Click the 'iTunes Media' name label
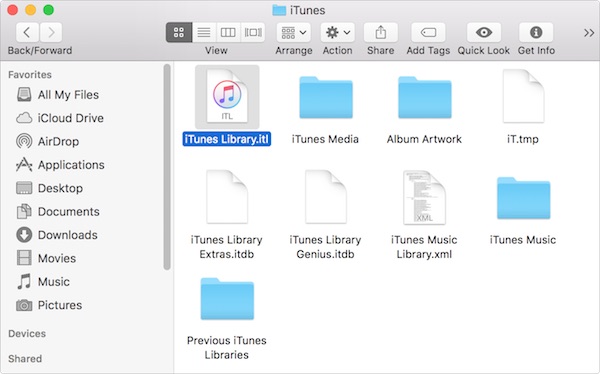Image resolution: width=600 pixels, height=374 pixels. pos(325,139)
